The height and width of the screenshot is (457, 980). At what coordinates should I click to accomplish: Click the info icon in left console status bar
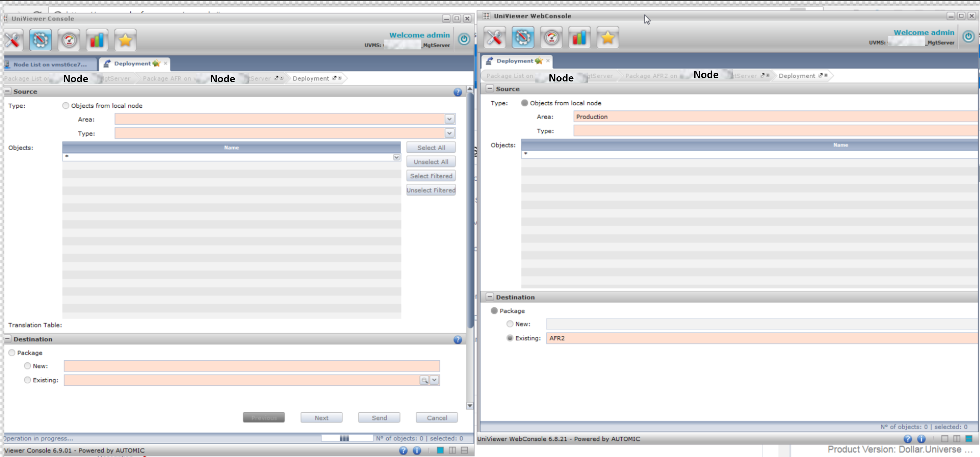click(x=417, y=451)
